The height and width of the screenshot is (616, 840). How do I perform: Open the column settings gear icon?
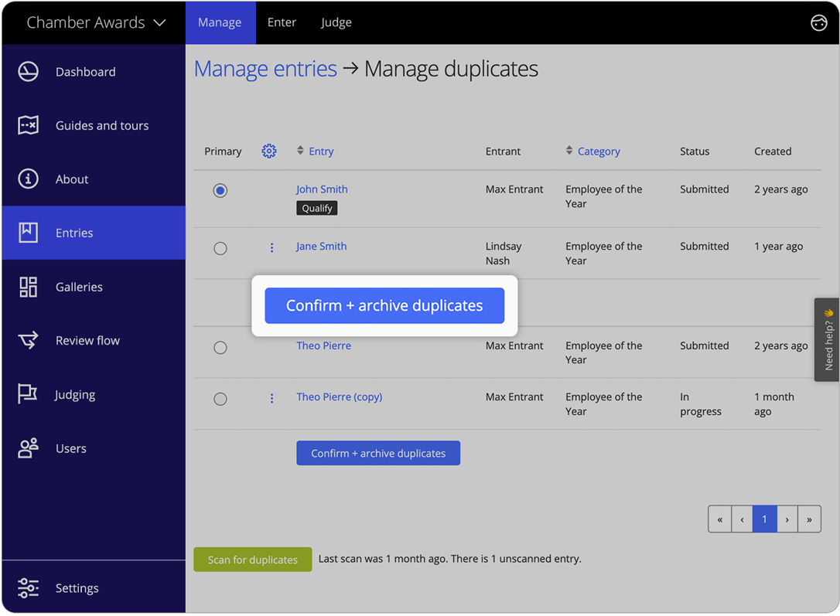[x=269, y=151]
